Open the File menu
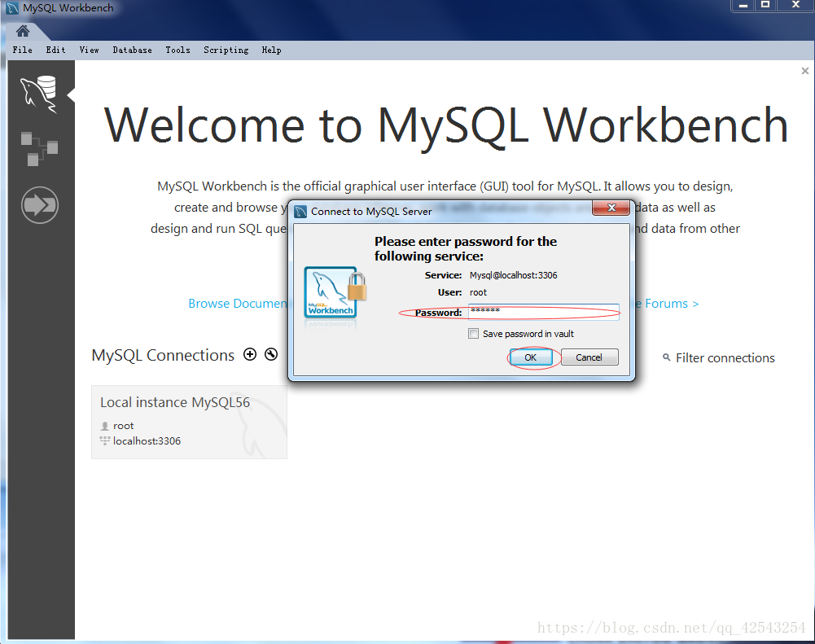Screen dimensions: 815x644 [22, 50]
